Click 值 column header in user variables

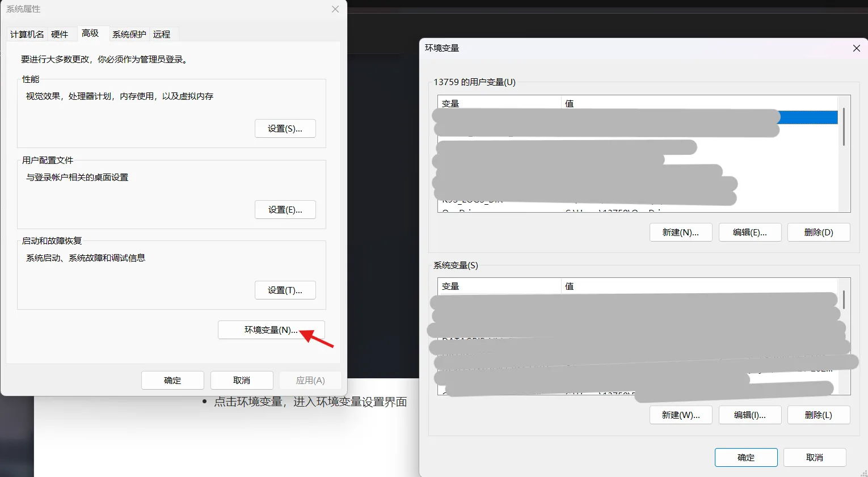[700, 103]
